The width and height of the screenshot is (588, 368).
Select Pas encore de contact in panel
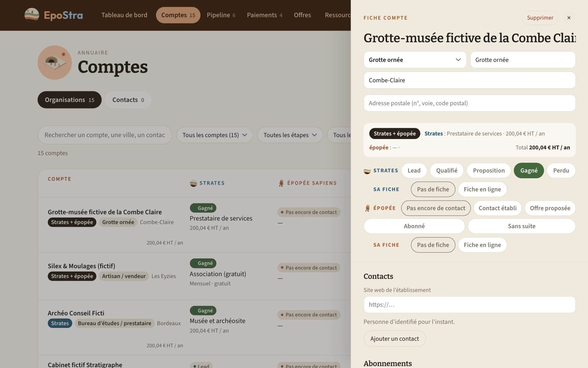pyautogui.click(x=436, y=208)
